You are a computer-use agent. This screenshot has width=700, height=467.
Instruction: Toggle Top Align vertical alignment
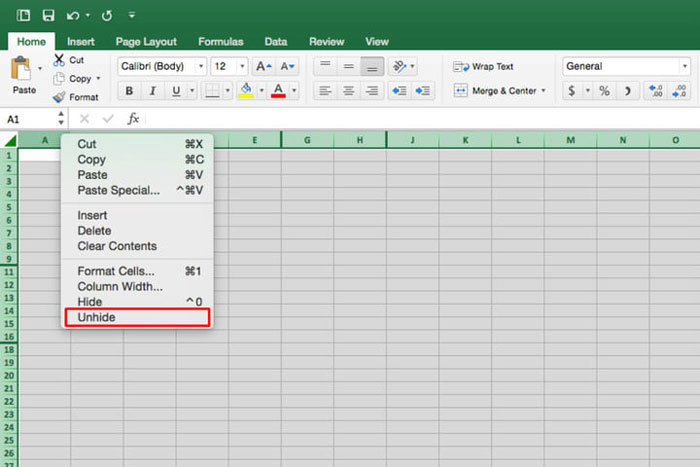pos(325,67)
